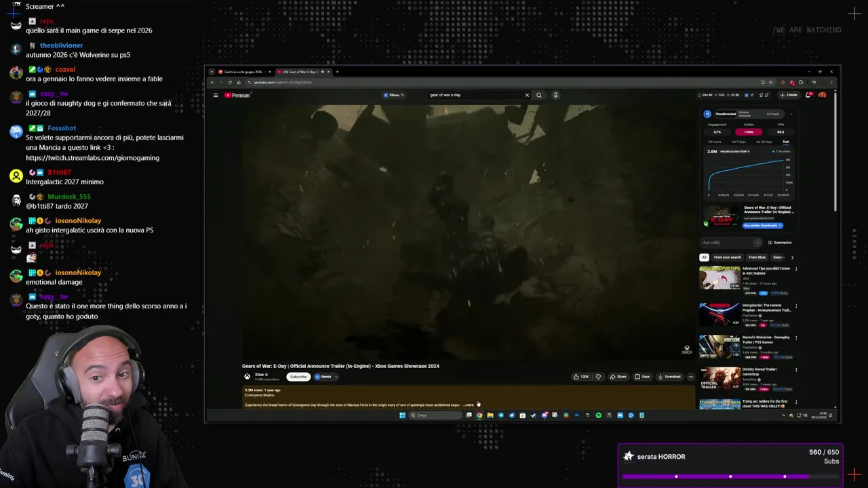Open the Intergalactic Heretic Prophet thumbnail

pyautogui.click(x=719, y=313)
